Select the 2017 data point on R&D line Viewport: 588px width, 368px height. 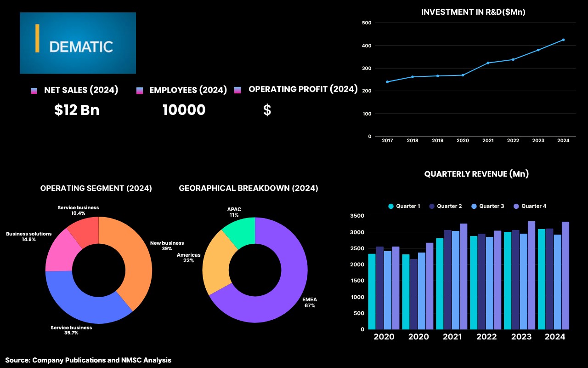click(387, 82)
